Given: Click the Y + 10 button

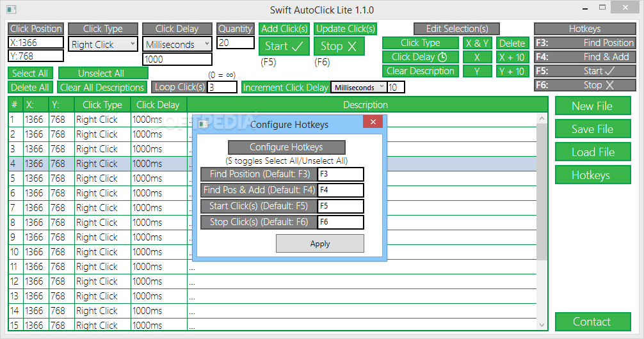Looking at the screenshot, I should 511,71.
